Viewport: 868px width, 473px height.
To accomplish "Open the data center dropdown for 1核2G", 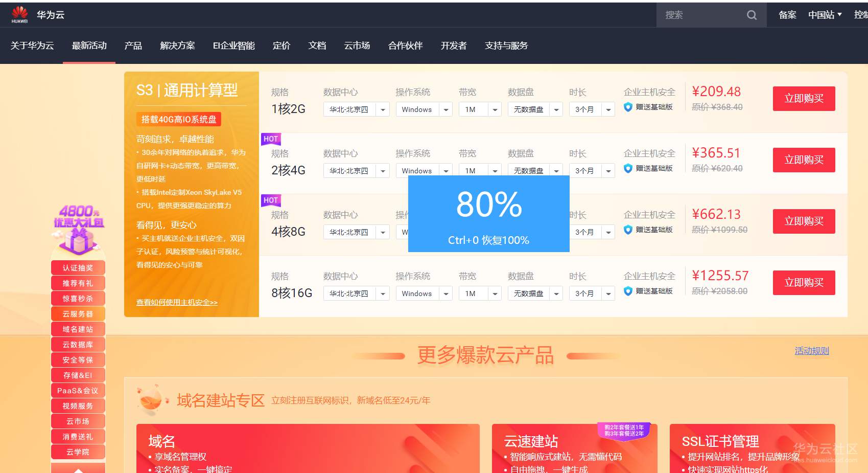I will point(356,109).
